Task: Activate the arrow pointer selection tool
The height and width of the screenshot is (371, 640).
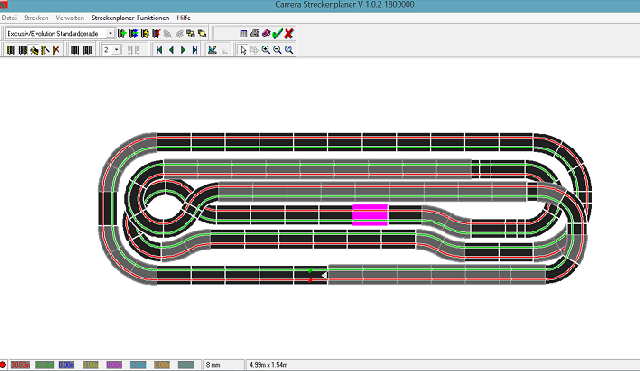Action: pyautogui.click(x=243, y=50)
